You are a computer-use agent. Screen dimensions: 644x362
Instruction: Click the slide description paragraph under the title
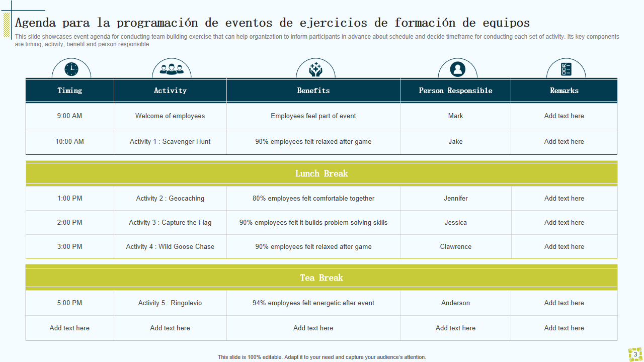(317, 40)
